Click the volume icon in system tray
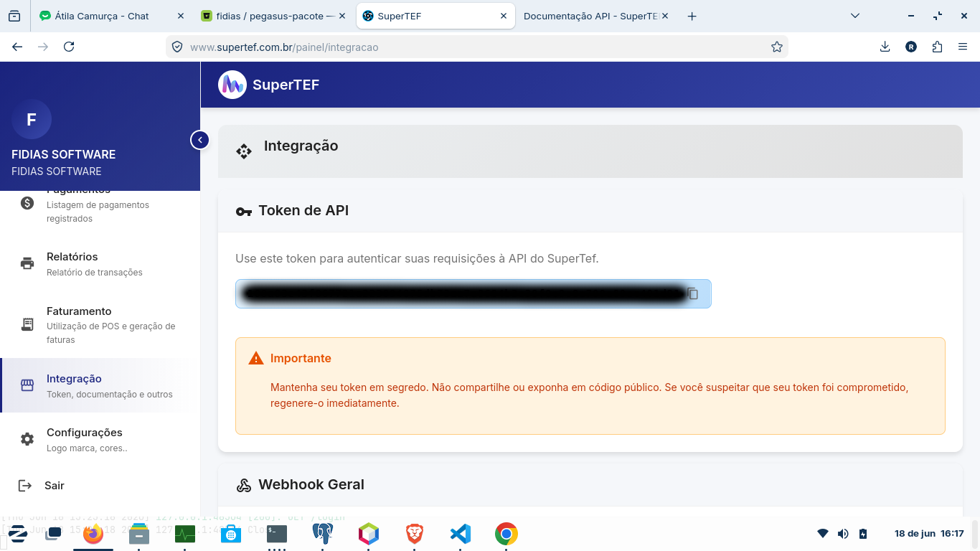This screenshot has height=551, width=980. tap(843, 534)
